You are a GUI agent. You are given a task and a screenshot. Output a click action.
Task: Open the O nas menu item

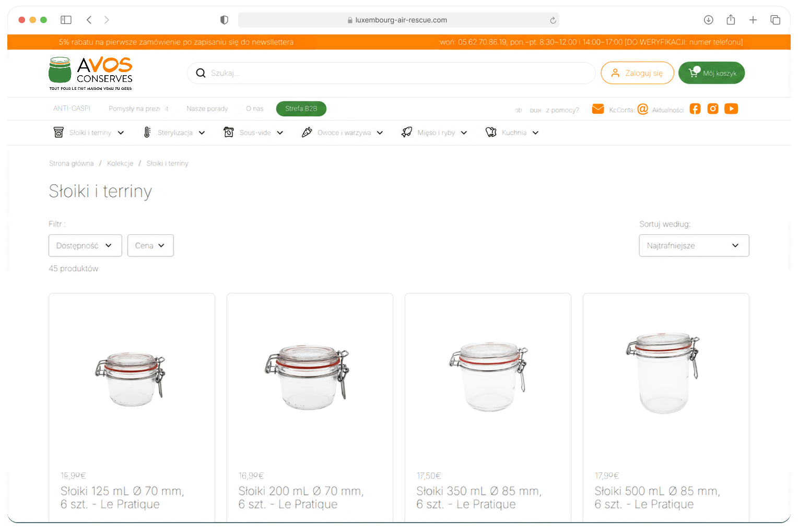point(255,109)
